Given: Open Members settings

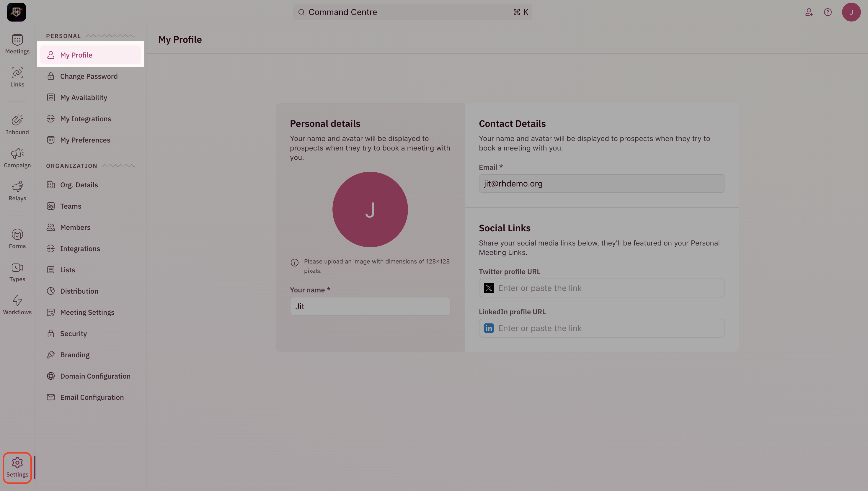Looking at the screenshot, I should 90,227.
